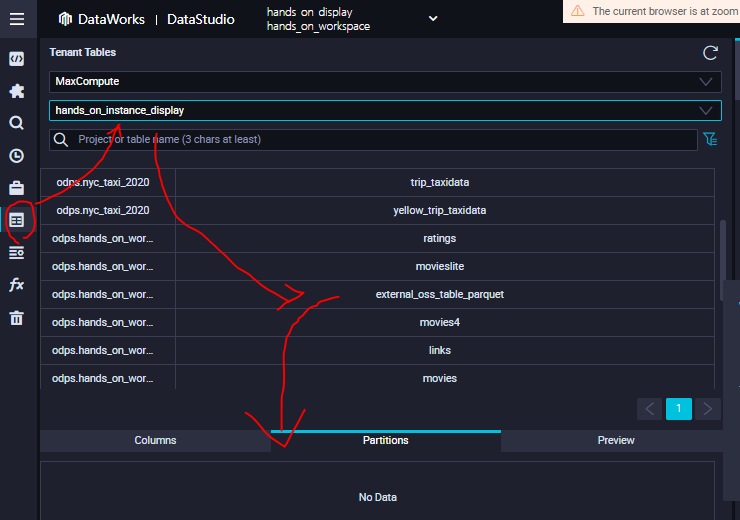Click the hands_on_workspace workspace name

coord(318,26)
